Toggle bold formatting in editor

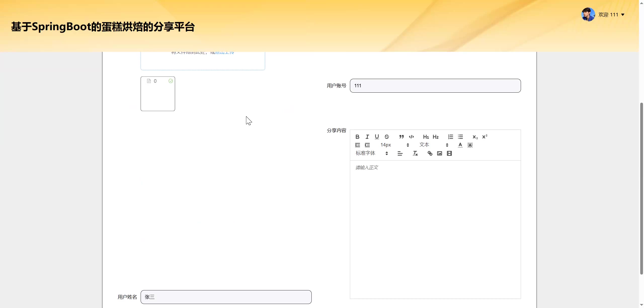click(357, 137)
